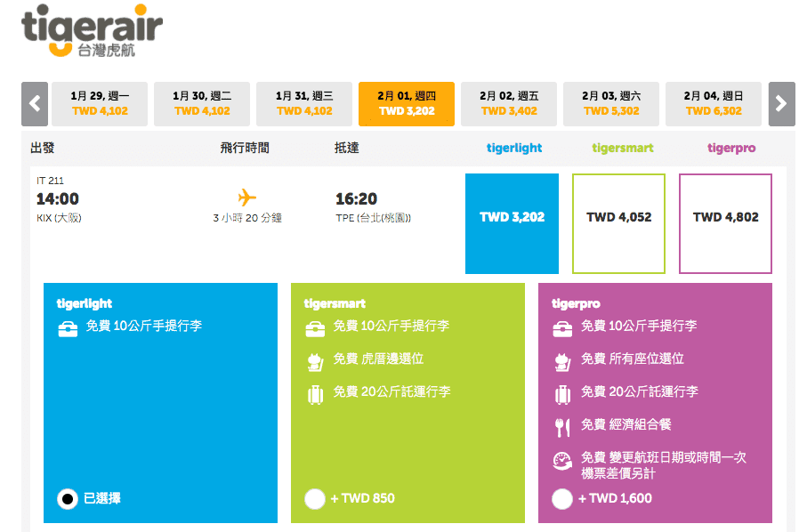The width and height of the screenshot is (799, 532).
Task: Click the tigerlight column header
Action: [x=514, y=149]
